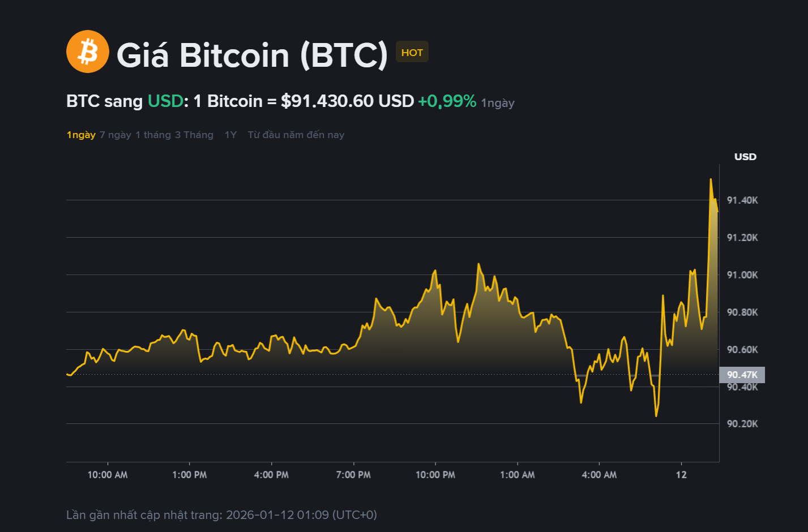Click the +0,99% price change value
The width and height of the screenshot is (808, 532).
click(447, 101)
